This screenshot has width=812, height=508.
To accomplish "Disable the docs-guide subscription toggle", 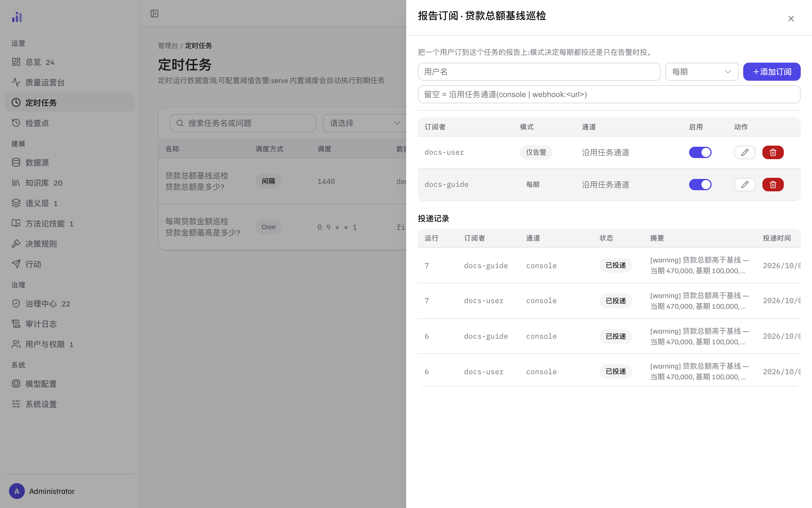I will [700, 185].
